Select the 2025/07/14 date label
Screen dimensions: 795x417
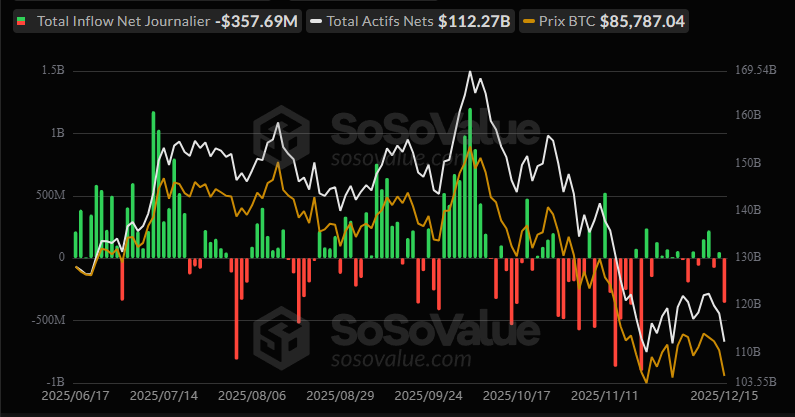164,396
